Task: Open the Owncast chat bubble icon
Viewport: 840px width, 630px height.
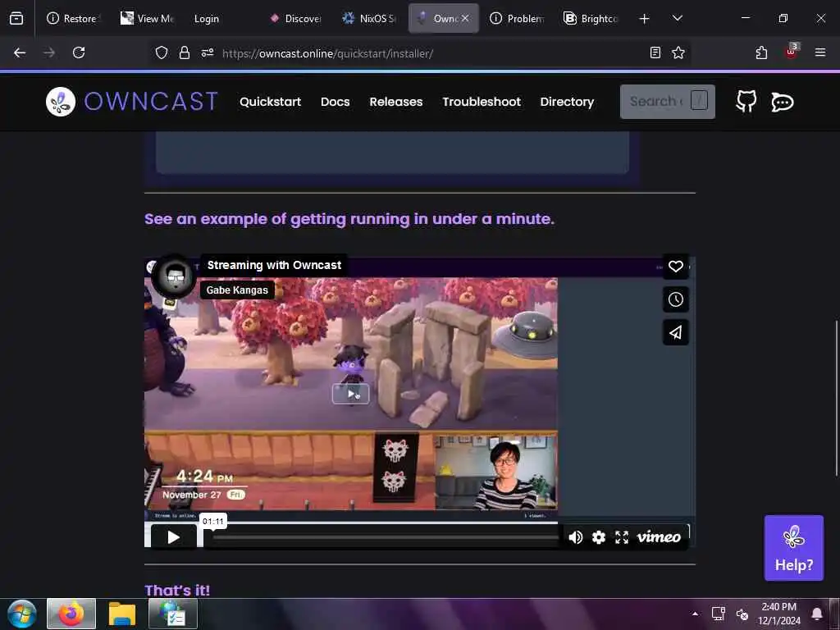Action: [782, 102]
